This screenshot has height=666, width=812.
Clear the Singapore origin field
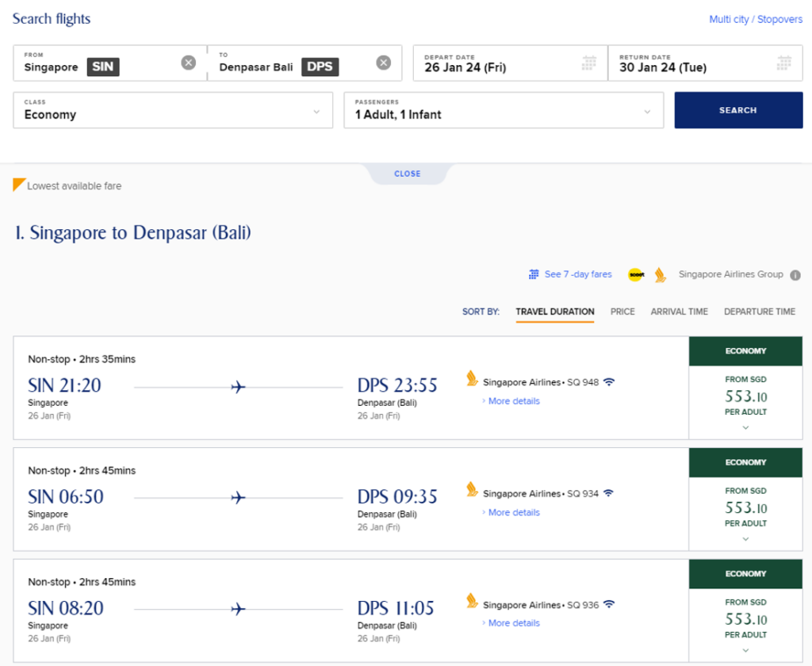click(x=188, y=62)
